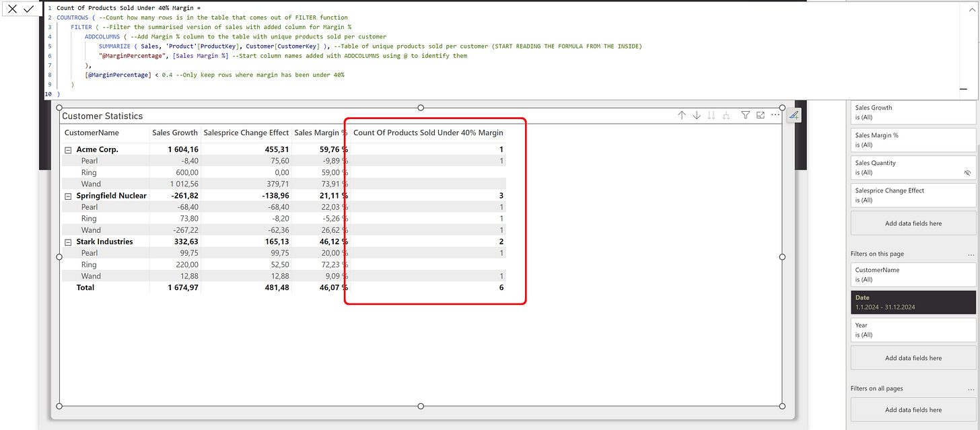Select Ring row under Springfield Nuclear
The image size is (980, 430).
point(89,219)
